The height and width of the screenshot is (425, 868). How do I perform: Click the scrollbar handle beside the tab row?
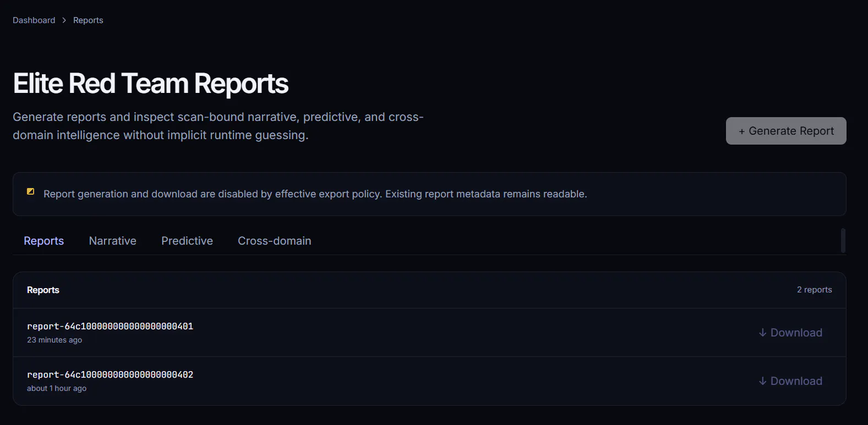pos(843,241)
